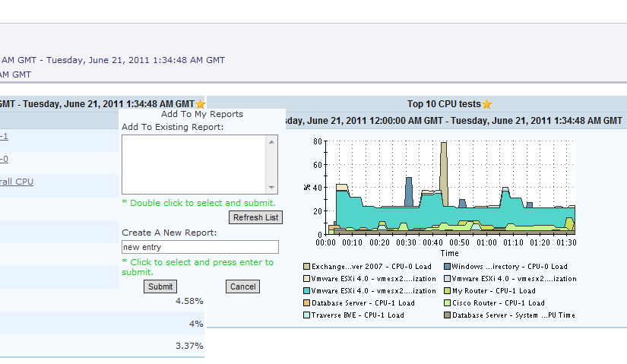
Task: Click the star icon after the left panel's date header
Action: [x=200, y=104]
